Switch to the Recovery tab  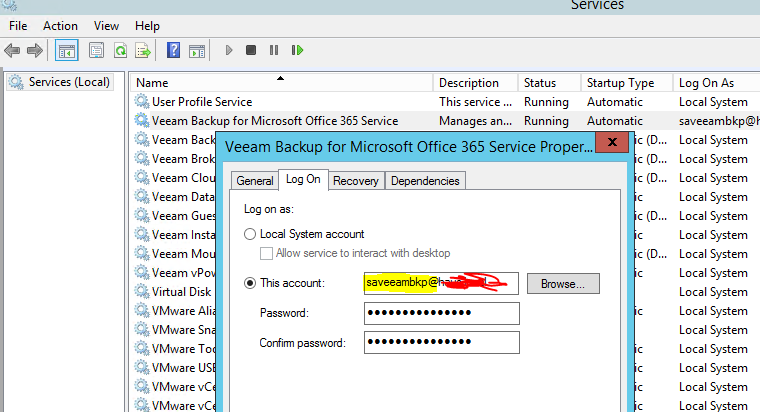pos(355,181)
